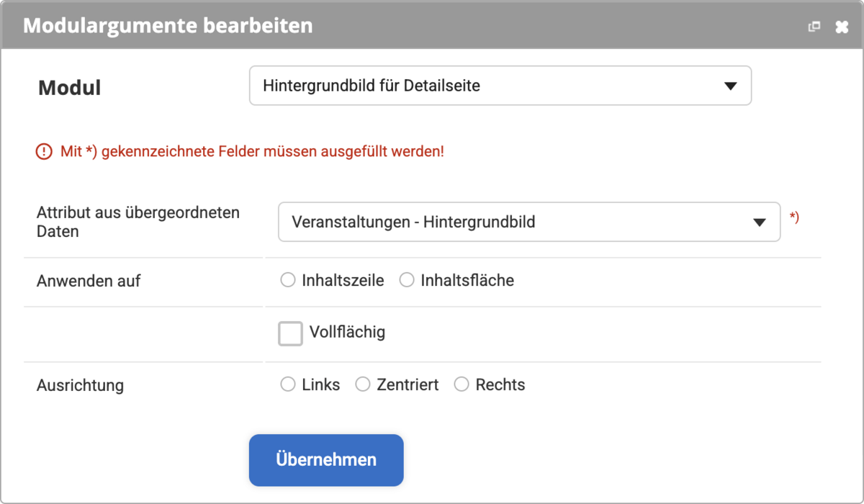
Task: Choose Zentriert alignment
Action: pos(363,384)
